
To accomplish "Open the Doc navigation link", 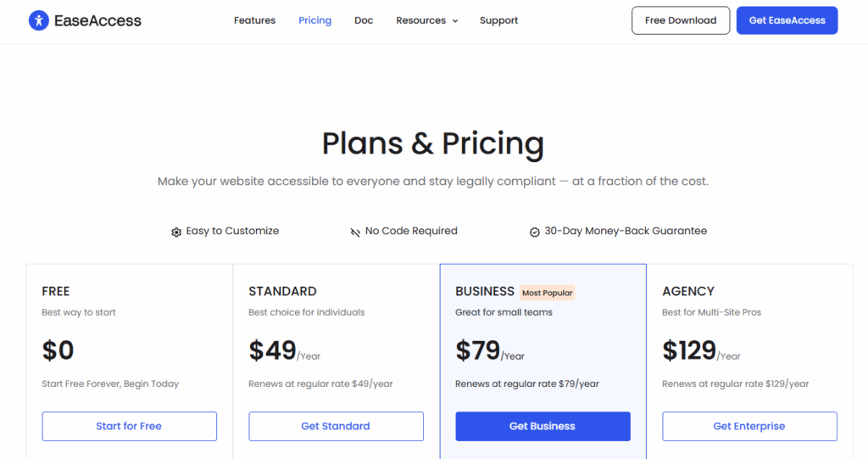I will coord(364,20).
